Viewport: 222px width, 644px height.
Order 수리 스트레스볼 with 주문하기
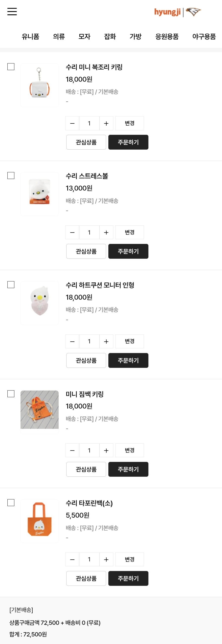click(128, 251)
